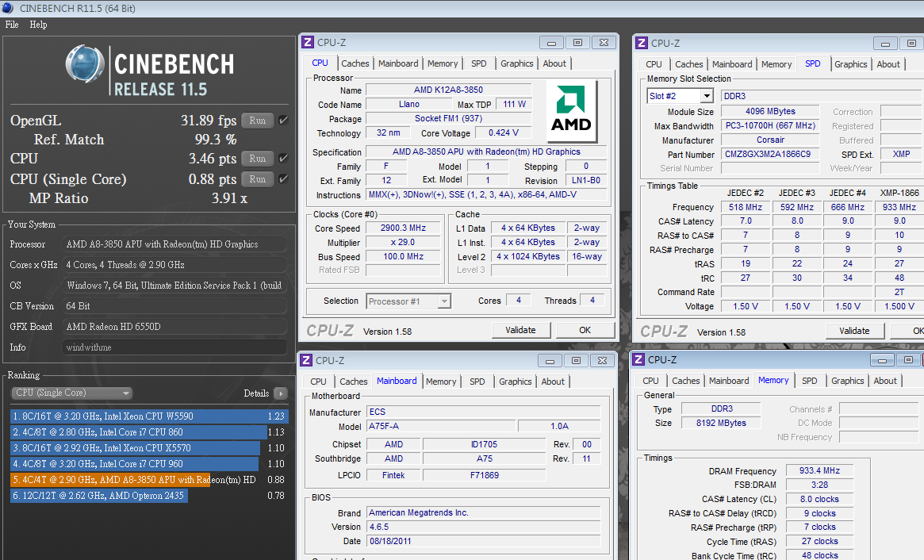The image size is (924, 560).
Task: Open the Details arrow in Ranking panel
Action: pos(281,393)
